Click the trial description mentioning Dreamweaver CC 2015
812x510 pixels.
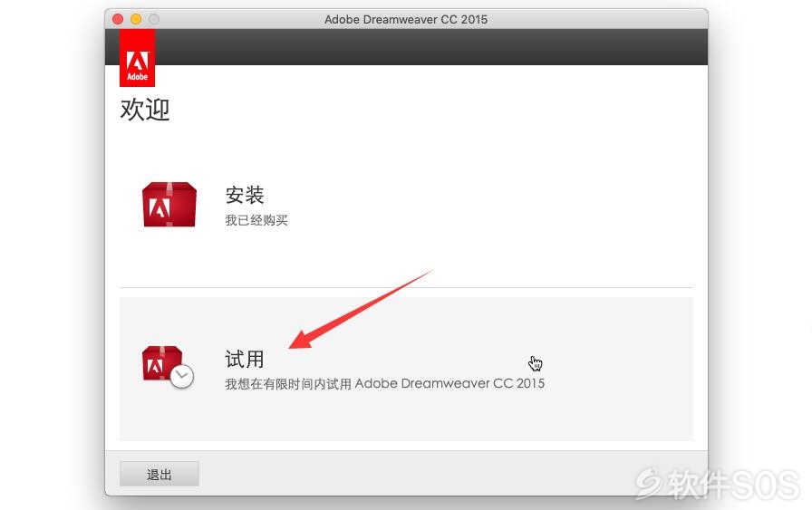coord(385,384)
